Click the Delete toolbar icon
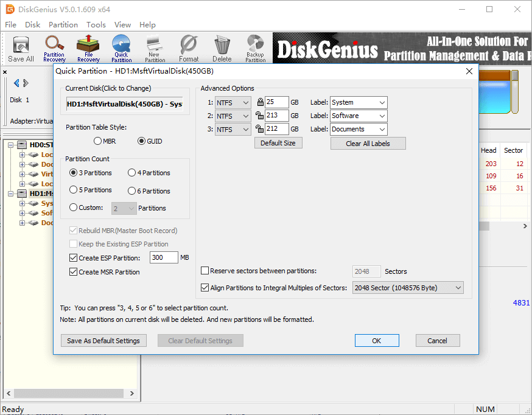Image resolution: width=532 pixels, height=415 pixels. (222, 49)
